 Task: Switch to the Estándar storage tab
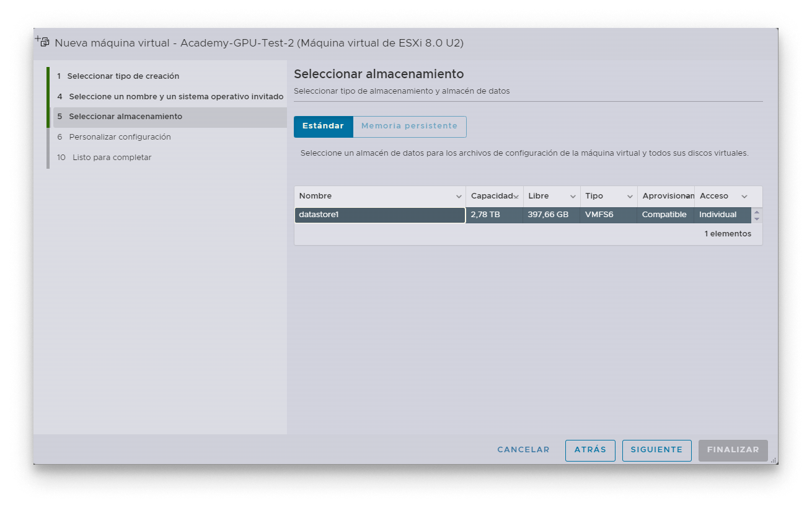coord(323,126)
